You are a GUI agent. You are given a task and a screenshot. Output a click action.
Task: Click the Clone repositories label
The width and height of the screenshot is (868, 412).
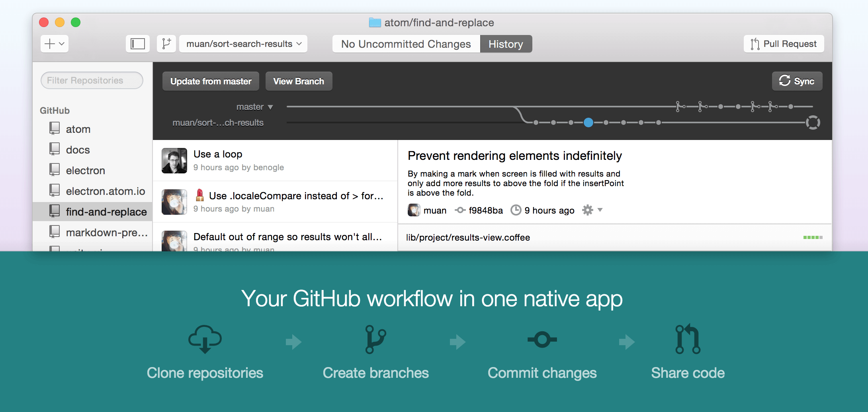205,373
